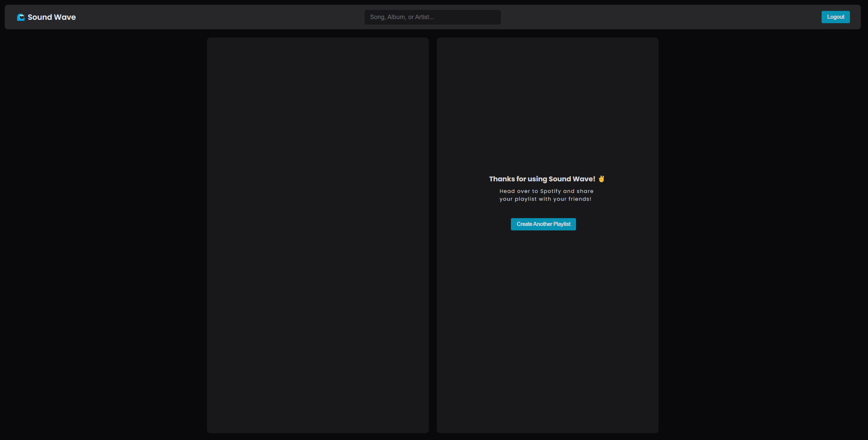Click the gap between the two panels
Viewport: 868px width, 440px height.
coord(432,235)
